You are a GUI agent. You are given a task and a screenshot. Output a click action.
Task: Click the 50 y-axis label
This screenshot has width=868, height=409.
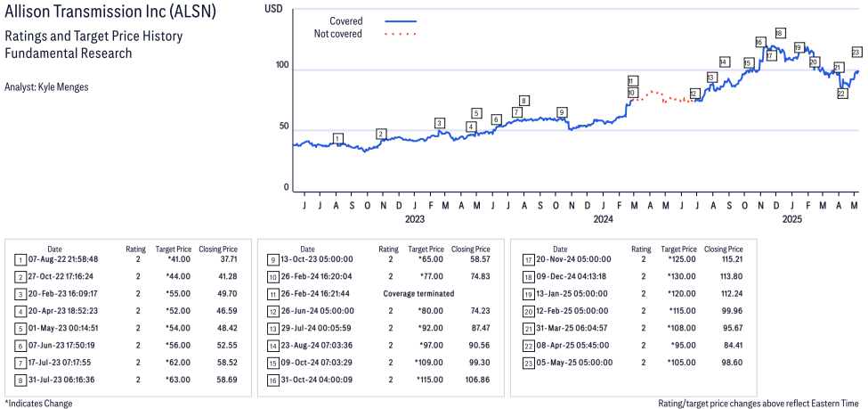[284, 127]
